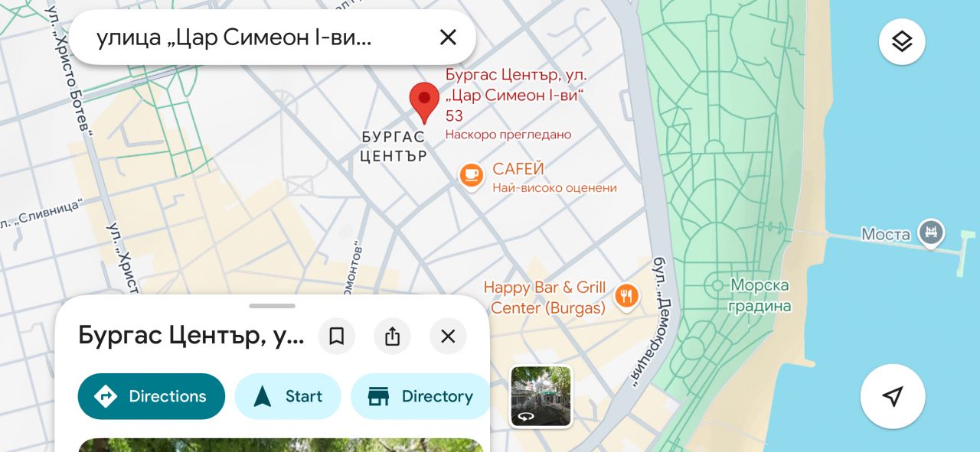The width and height of the screenshot is (980, 452).
Task: Clear the search field with X
Action: pyautogui.click(x=448, y=37)
